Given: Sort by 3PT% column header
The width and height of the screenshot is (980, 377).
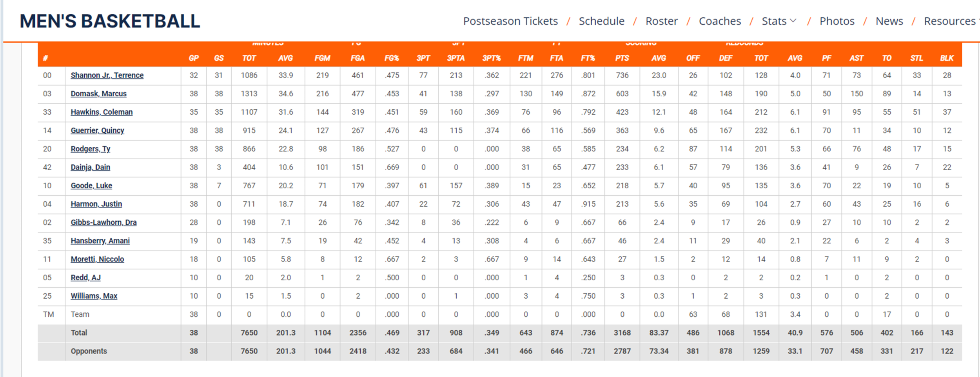Looking at the screenshot, I should click(491, 58).
